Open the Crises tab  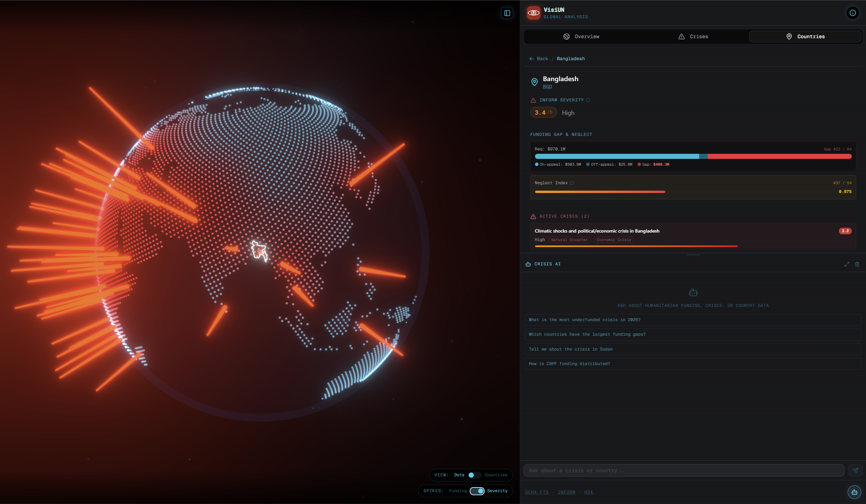coord(693,37)
